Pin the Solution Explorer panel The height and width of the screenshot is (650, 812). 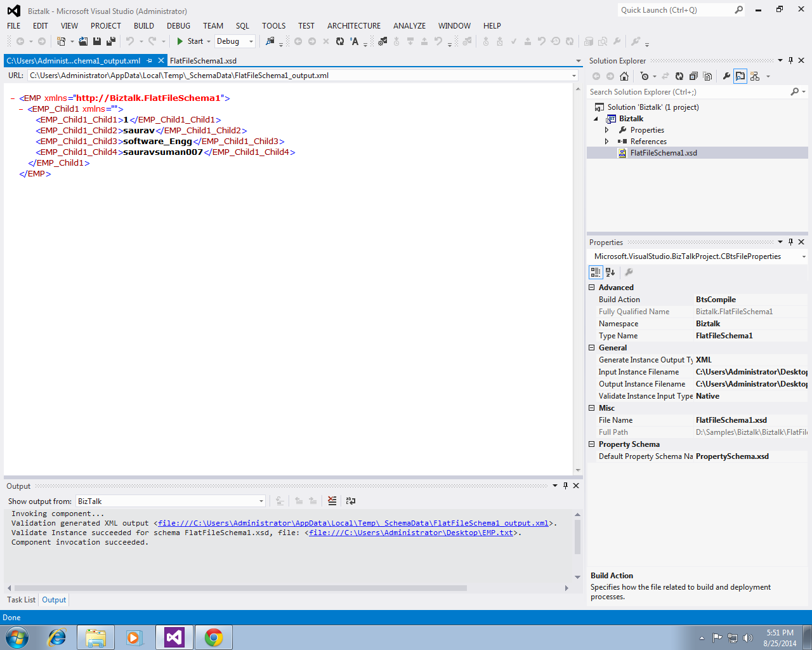pos(791,60)
